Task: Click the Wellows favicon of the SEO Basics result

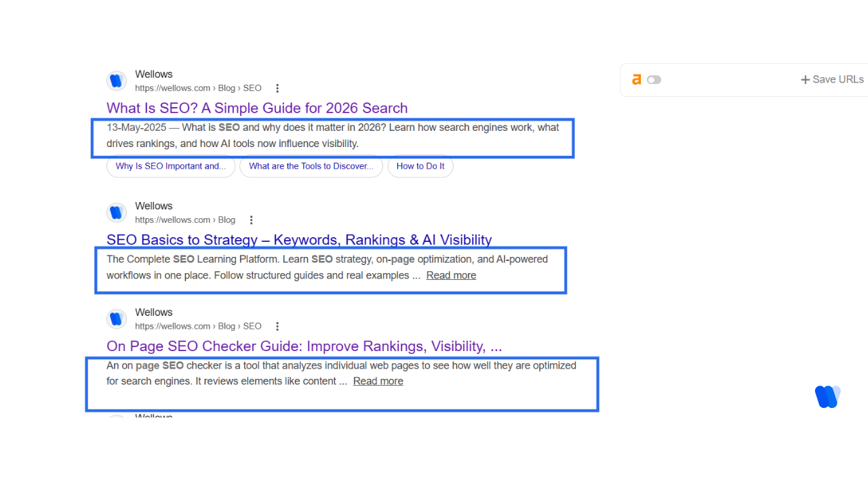Action: [116, 212]
